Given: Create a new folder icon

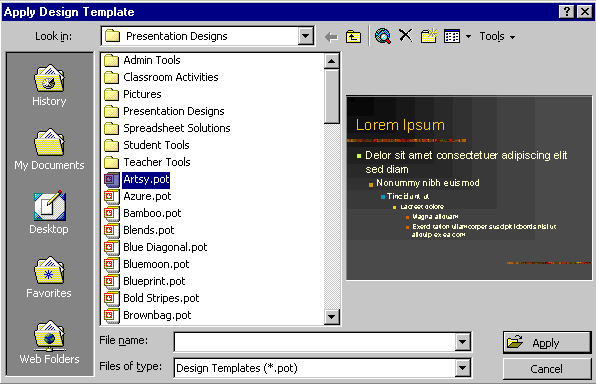Looking at the screenshot, I should point(429,36).
